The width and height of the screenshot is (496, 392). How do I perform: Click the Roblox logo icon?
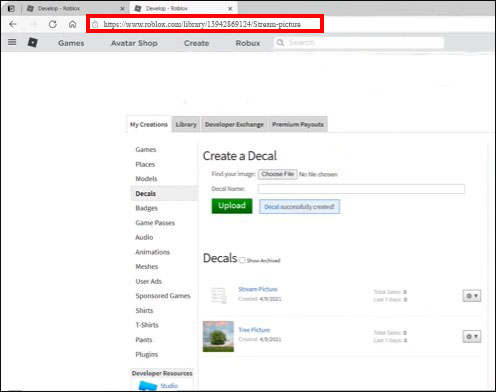coord(32,42)
